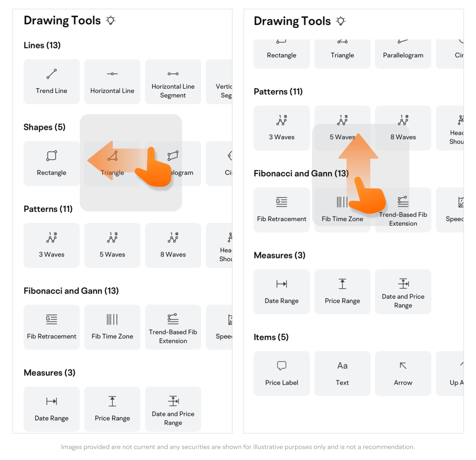Choose the Text annotation tool
The height and width of the screenshot is (460, 476).
pos(342,373)
